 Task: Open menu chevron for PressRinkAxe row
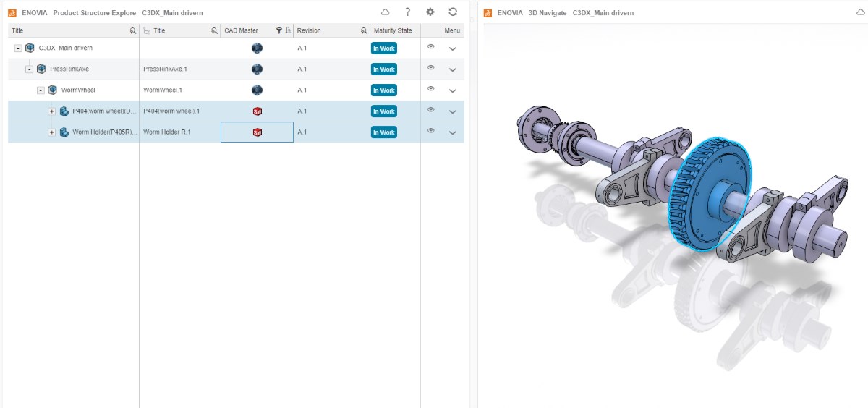click(x=453, y=69)
